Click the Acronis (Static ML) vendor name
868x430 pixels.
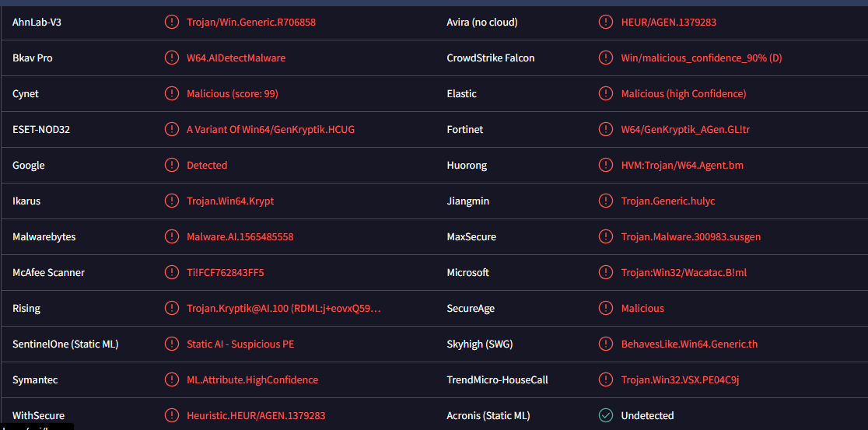(487, 415)
